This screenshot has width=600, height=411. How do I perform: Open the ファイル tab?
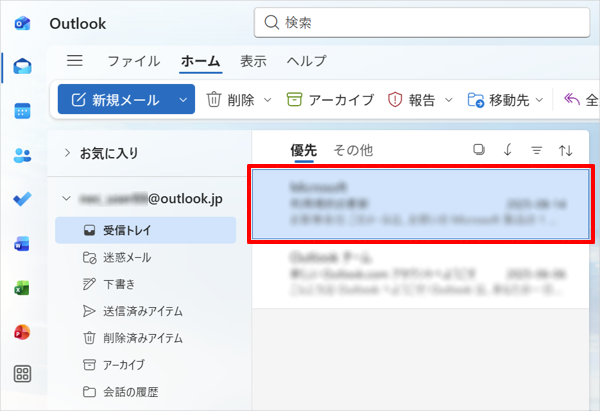(134, 61)
